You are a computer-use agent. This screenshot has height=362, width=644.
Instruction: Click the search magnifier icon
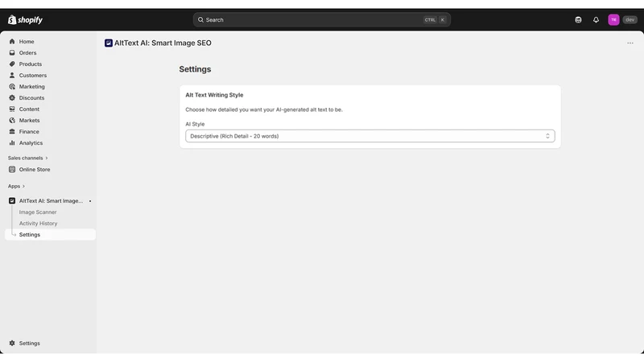pyautogui.click(x=200, y=19)
